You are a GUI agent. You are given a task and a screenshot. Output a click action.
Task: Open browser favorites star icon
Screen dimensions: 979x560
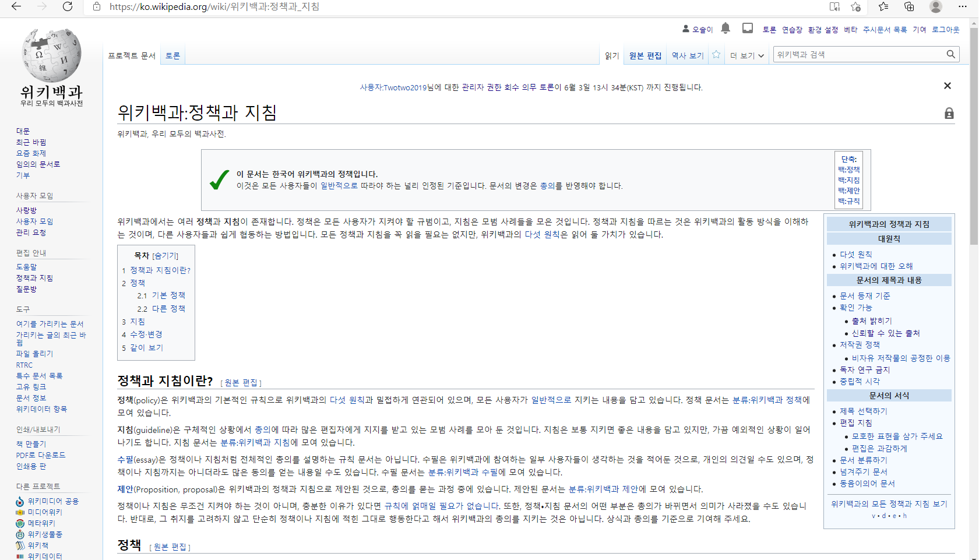(x=883, y=6)
